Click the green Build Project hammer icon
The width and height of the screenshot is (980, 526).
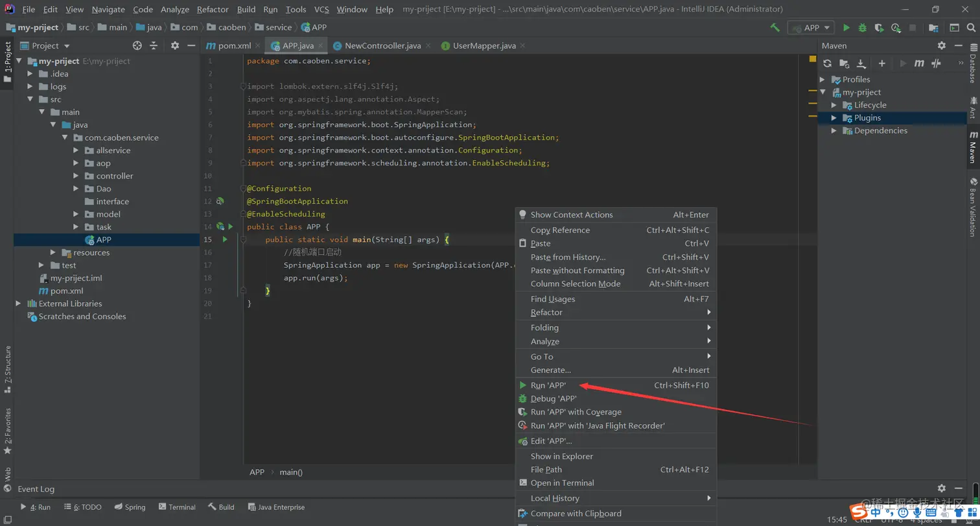click(775, 28)
